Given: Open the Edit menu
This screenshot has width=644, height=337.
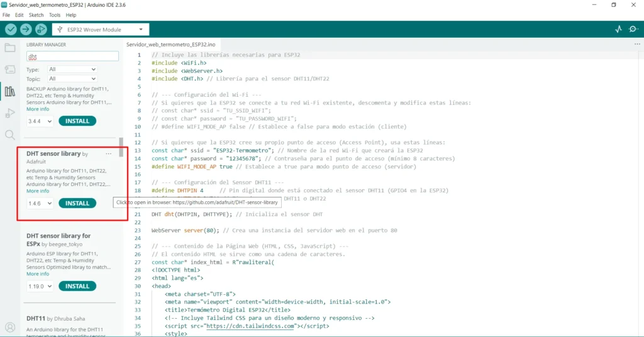Looking at the screenshot, I should click(19, 15).
